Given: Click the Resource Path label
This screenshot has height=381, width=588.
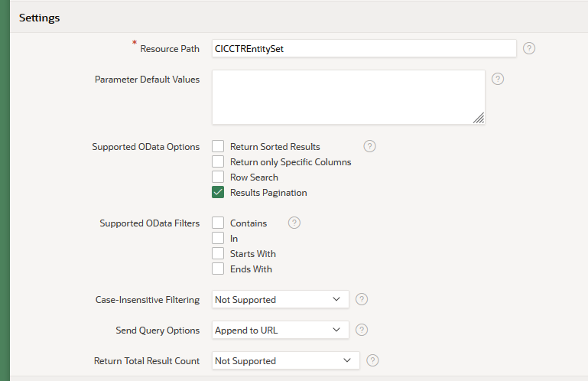Looking at the screenshot, I should click(170, 49).
